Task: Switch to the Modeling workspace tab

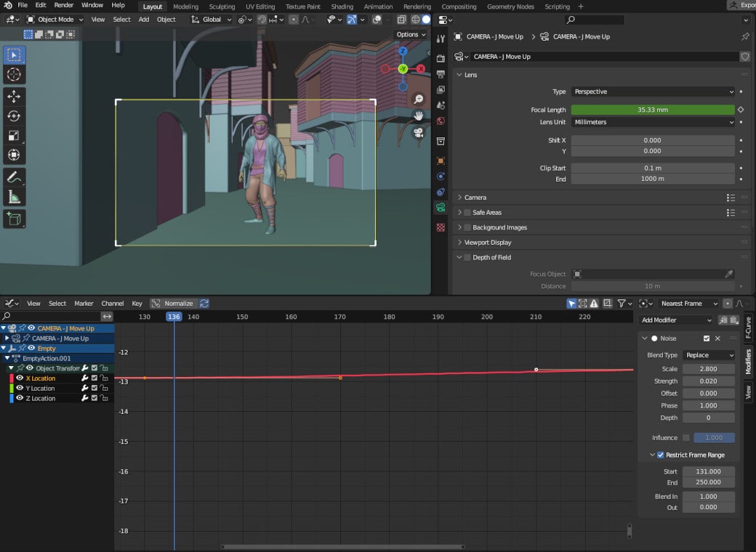Action: (x=185, y=6)
